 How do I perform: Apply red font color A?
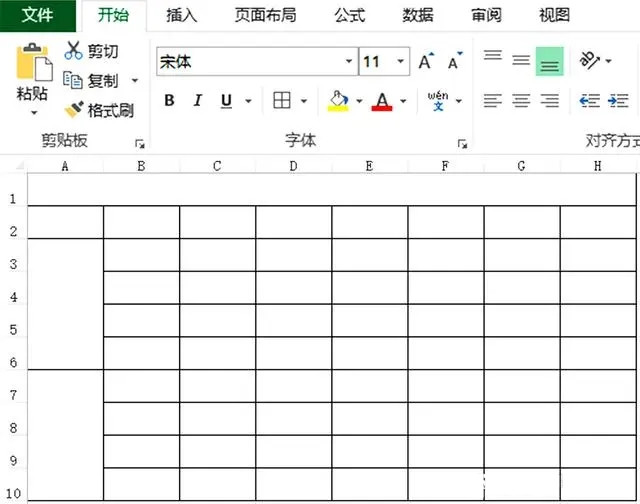point(382,101)
